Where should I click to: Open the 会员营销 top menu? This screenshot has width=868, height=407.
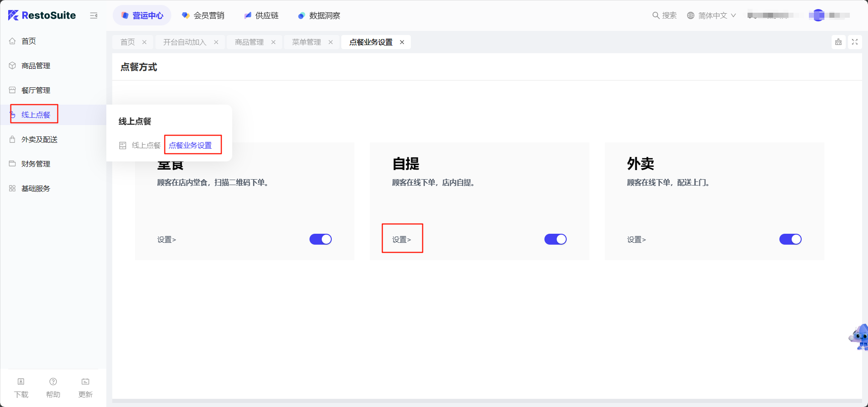[203, 15]
